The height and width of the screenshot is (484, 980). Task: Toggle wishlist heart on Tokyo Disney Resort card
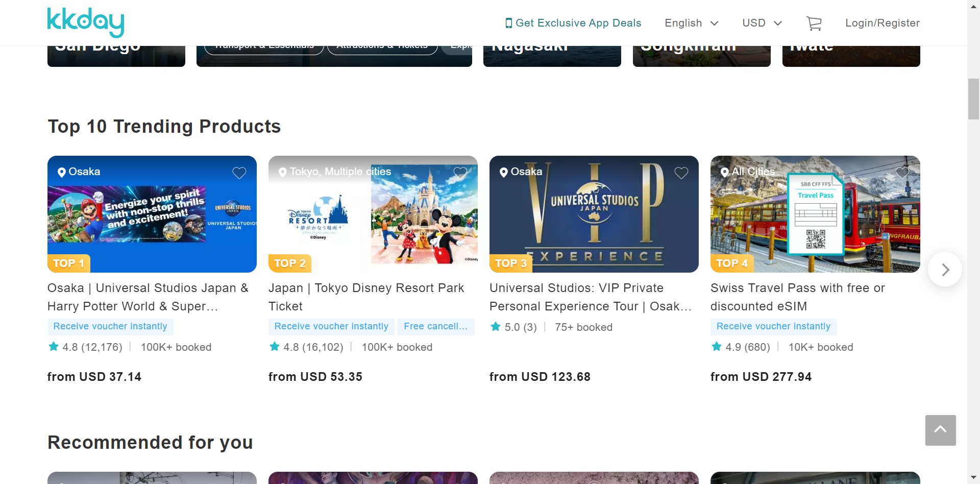(460, 173)
